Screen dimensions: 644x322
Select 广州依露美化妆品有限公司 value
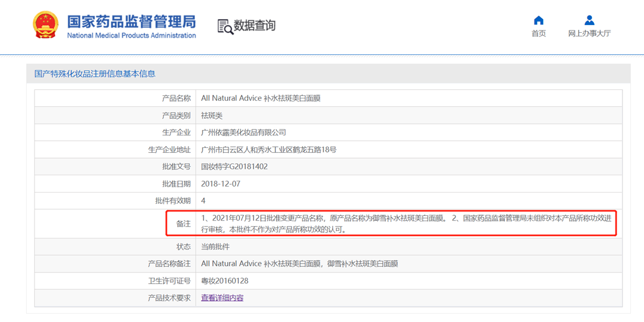tap(243, 132)
